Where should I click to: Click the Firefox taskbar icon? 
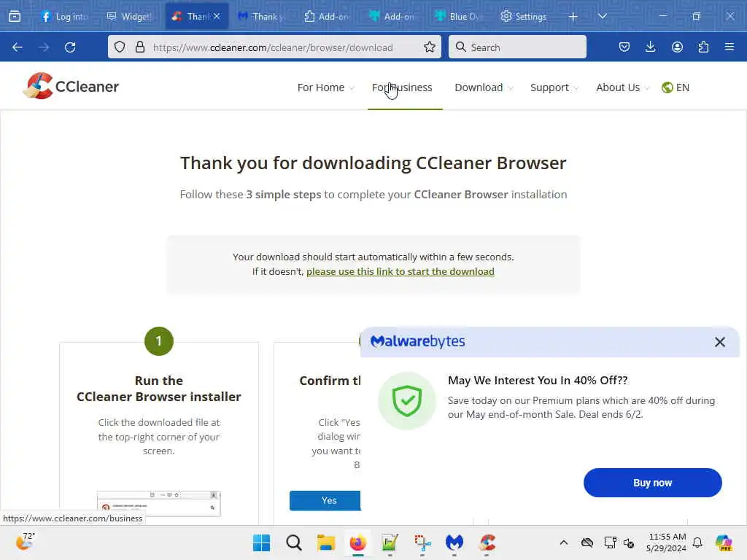(x=357, y=542)
